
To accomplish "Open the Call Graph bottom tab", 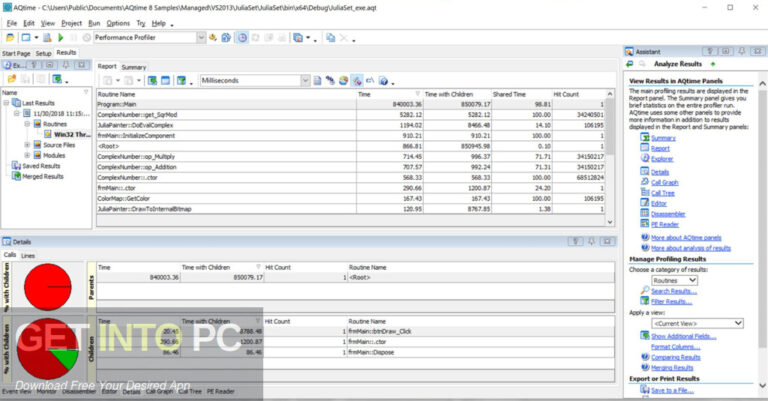I will click(159, 392).
